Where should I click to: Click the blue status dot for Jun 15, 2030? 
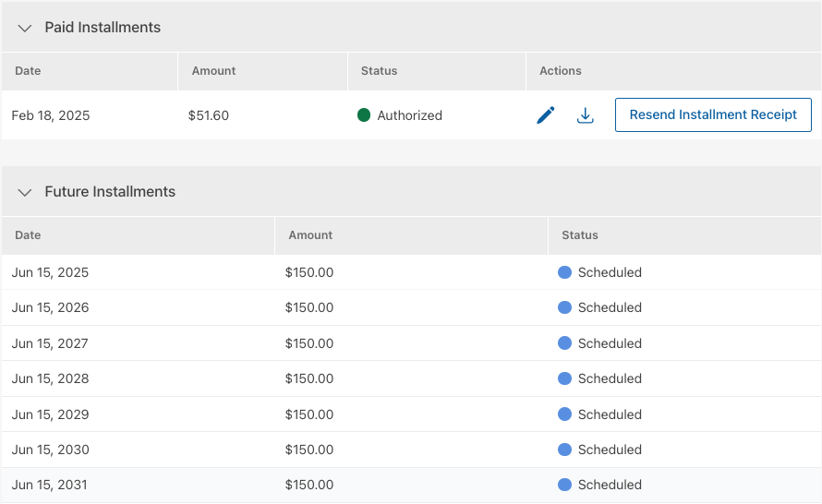[x=564, y=450]
